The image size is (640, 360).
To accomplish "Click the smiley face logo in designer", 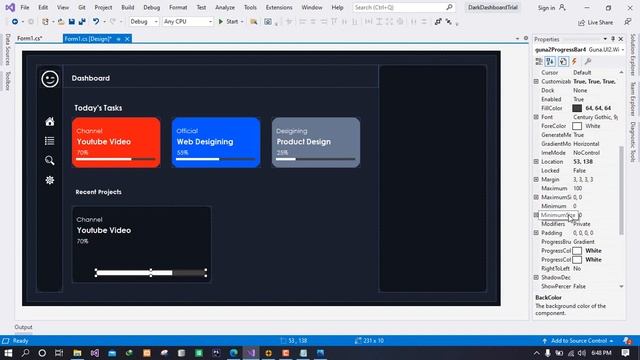I will 50,79.
